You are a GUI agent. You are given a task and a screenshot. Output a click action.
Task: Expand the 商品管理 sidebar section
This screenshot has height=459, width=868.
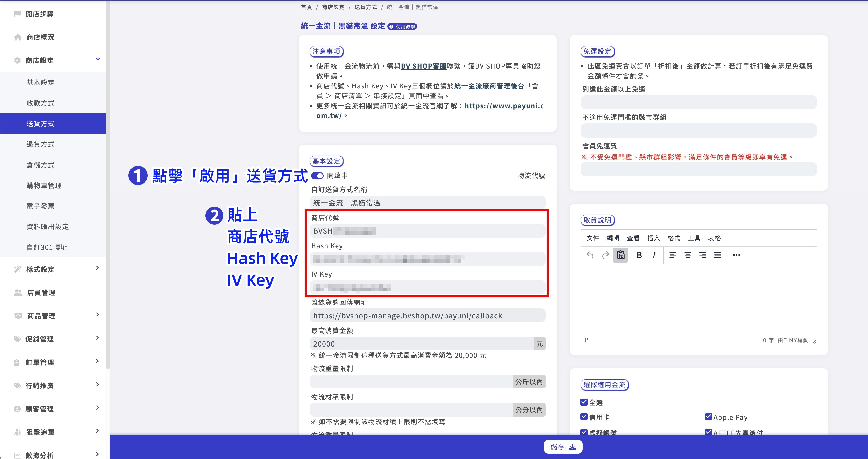tap(98, 314)
